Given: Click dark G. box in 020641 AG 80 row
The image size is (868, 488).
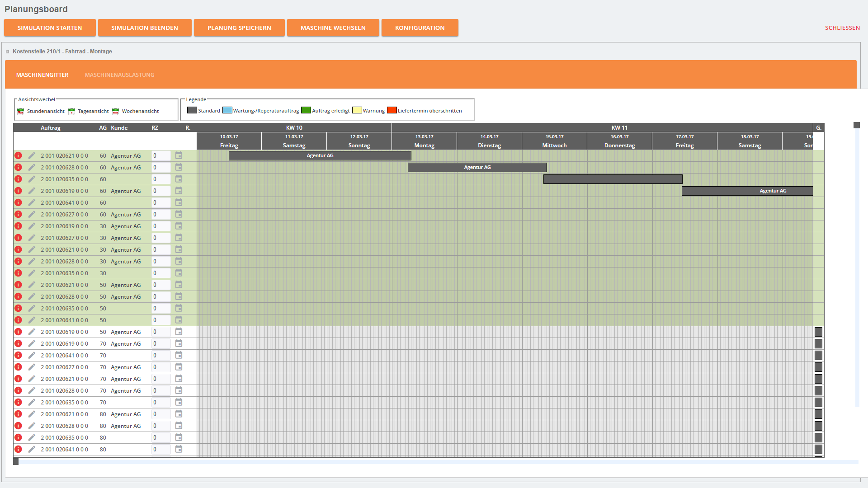Looking at the screenshot, I should 818,449.
